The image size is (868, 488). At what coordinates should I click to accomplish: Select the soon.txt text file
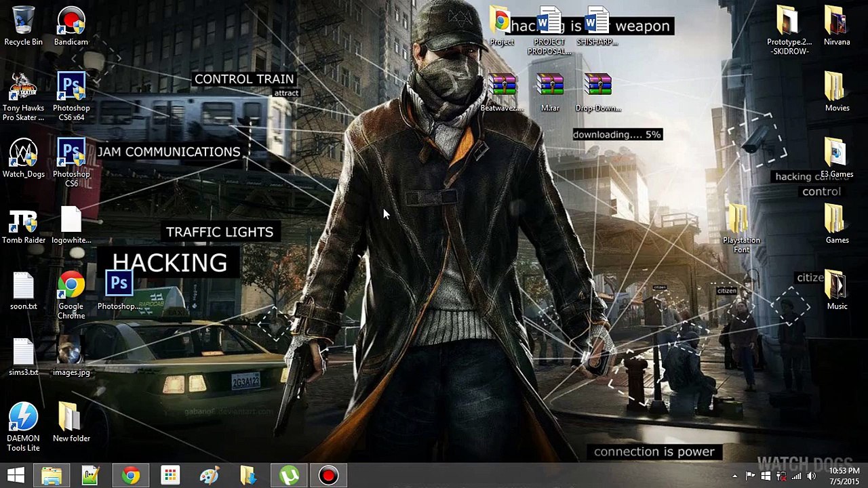click(23, 291)
